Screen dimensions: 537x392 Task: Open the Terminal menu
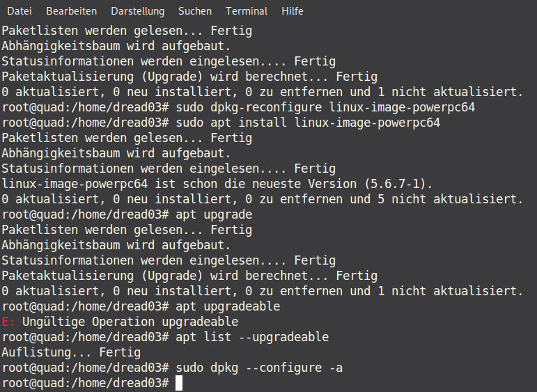click(x=247, y=11)
